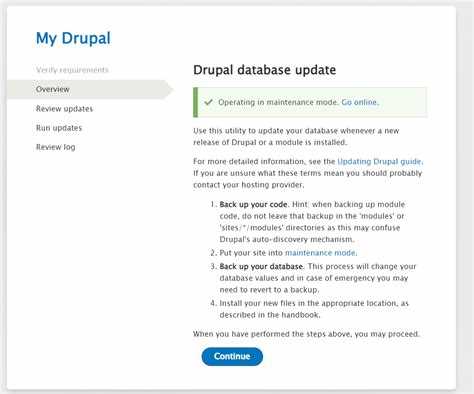Open the Go online link
474x394 pixels.
point(360,102)
